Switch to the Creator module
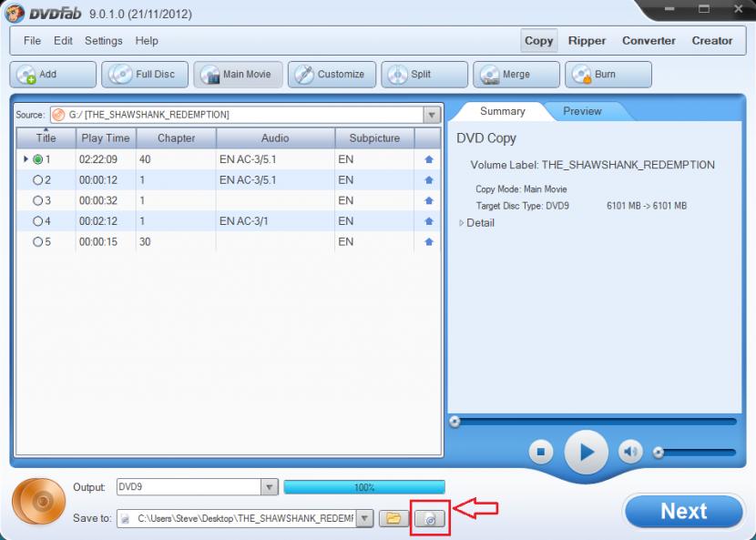Image resolution: width=756 pixels, height=540 pixels. (x=712, y=40)
